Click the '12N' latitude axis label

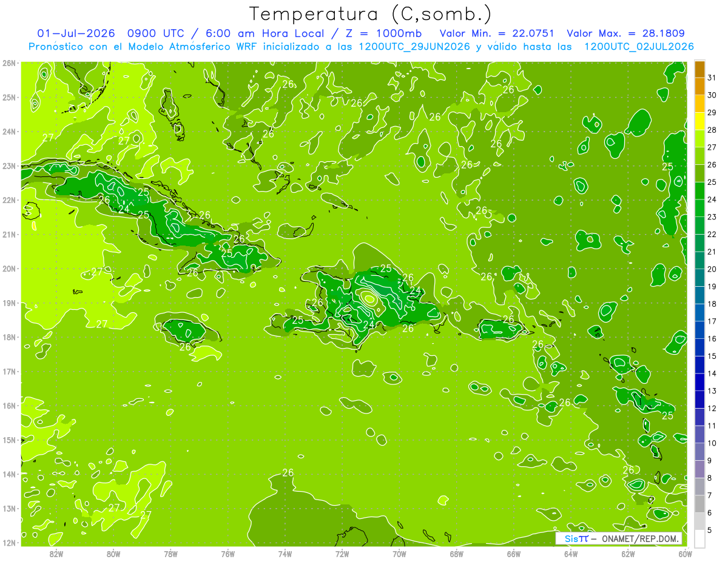point(9,543)
